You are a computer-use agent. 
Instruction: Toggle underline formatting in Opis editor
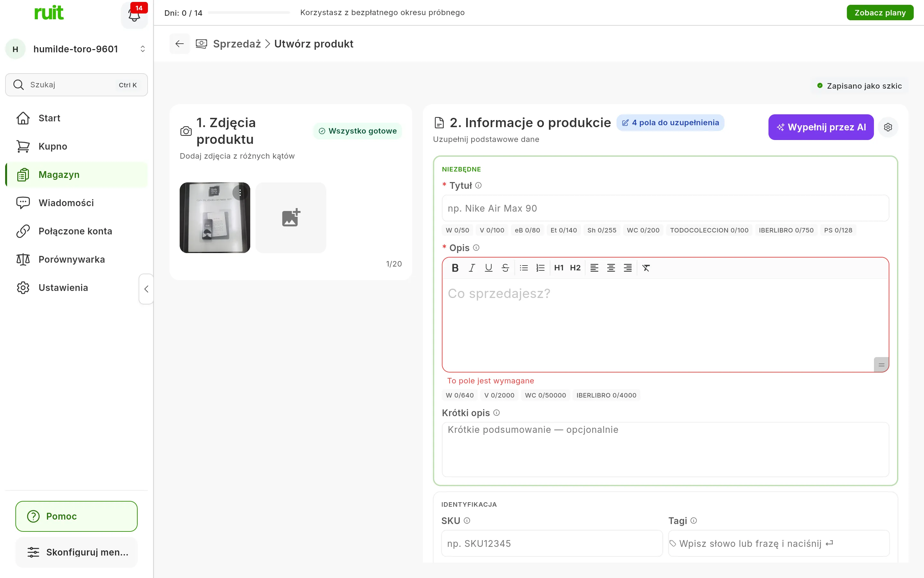click(x=488, y=268)
